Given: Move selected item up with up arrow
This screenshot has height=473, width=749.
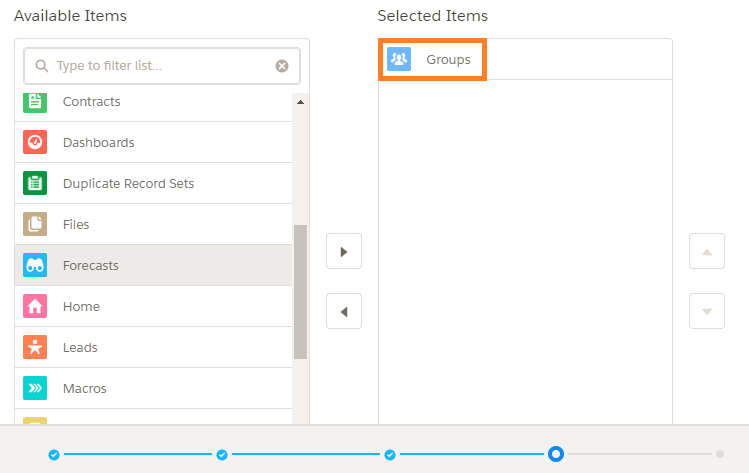Looking at the screenshot, I should tap(707, 251).
